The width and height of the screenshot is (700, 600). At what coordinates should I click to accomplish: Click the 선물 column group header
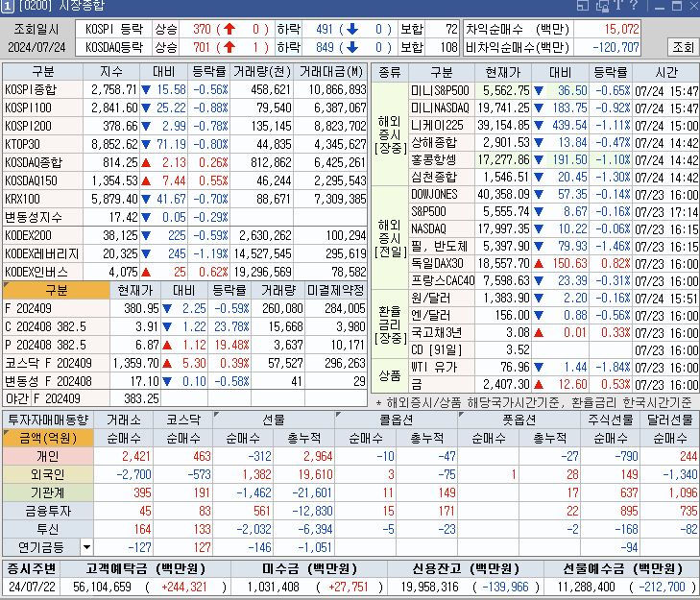[x=274, y=420]
